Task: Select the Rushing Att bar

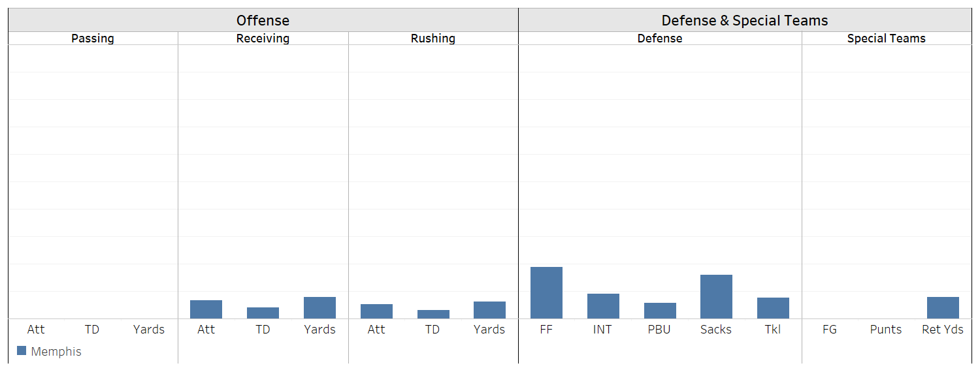Action: coord(376,311)
